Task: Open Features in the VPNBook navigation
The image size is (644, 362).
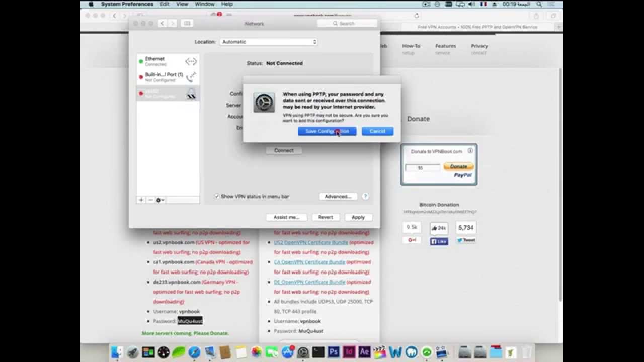Action: tap(445, 46)
